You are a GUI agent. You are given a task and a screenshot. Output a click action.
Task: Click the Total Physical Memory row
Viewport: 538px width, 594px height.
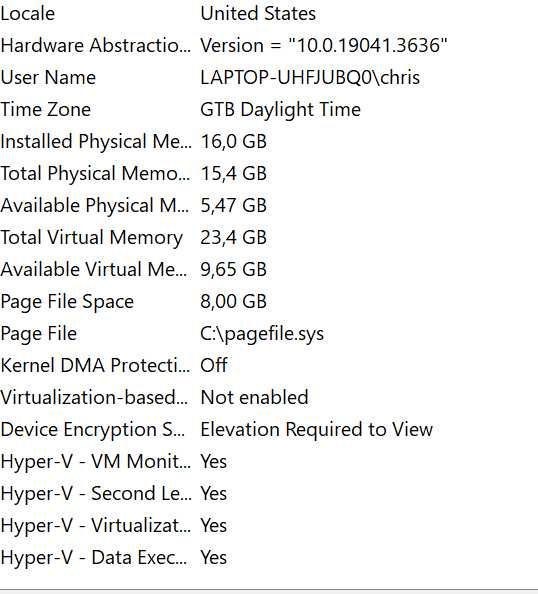269,174
